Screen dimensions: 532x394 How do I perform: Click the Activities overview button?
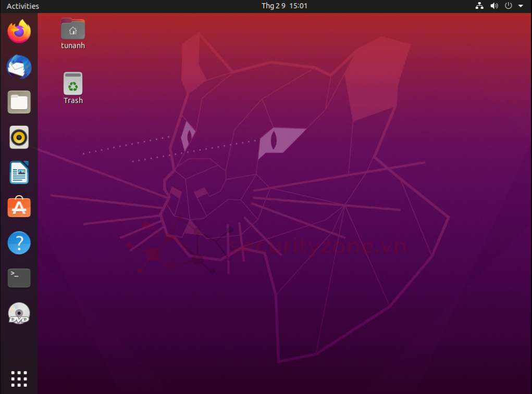click(x=23, y=6)
